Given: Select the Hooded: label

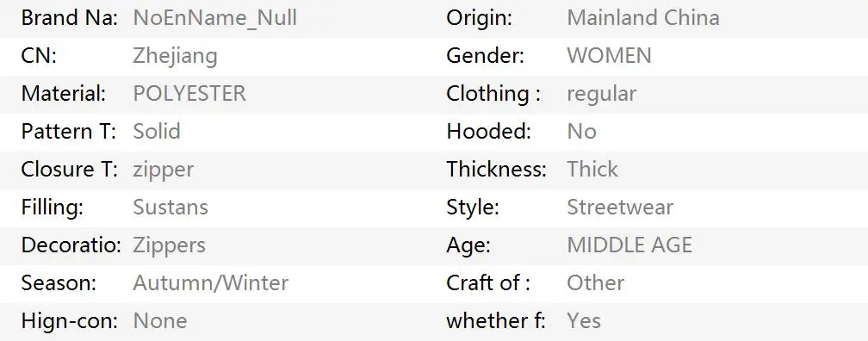Looking at the screenshot, I should pyautogui.click(x=489, y=131).
